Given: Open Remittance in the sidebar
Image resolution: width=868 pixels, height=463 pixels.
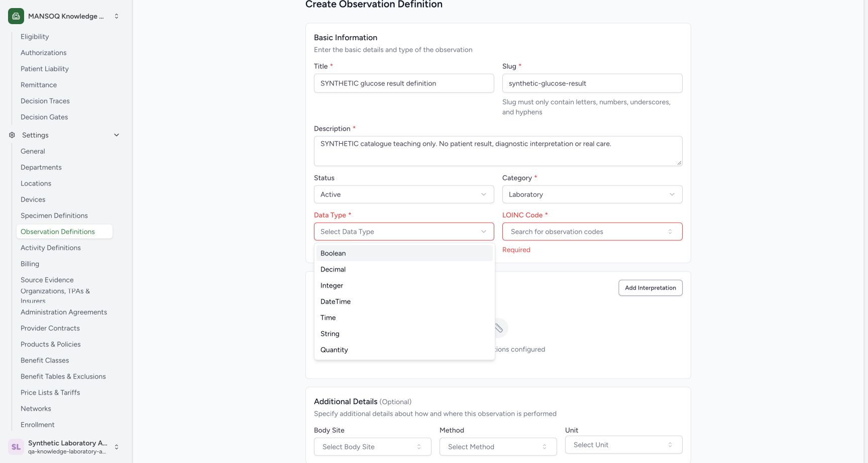Looking at the screenshot, I should tap(64, 85).
